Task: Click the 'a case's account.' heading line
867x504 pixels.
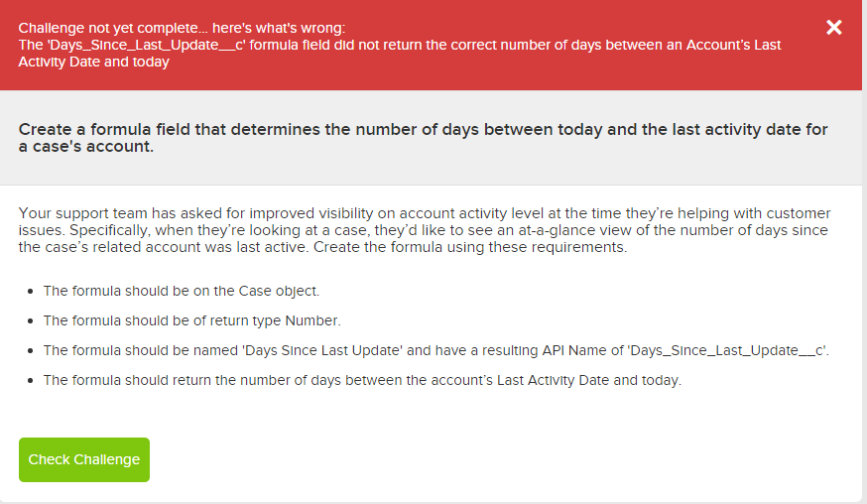Action: 86,147
